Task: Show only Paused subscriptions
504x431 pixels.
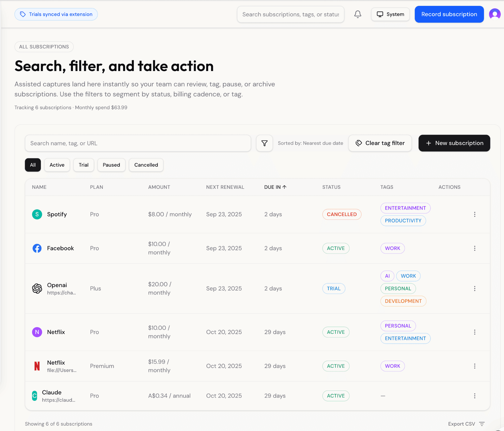Action: (111, 165)
